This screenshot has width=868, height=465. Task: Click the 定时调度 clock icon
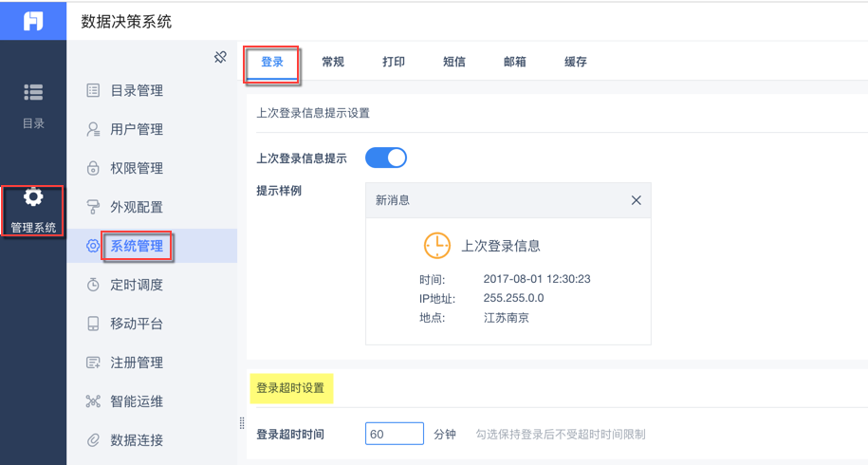pyautogui.click(x=93, y=285)
